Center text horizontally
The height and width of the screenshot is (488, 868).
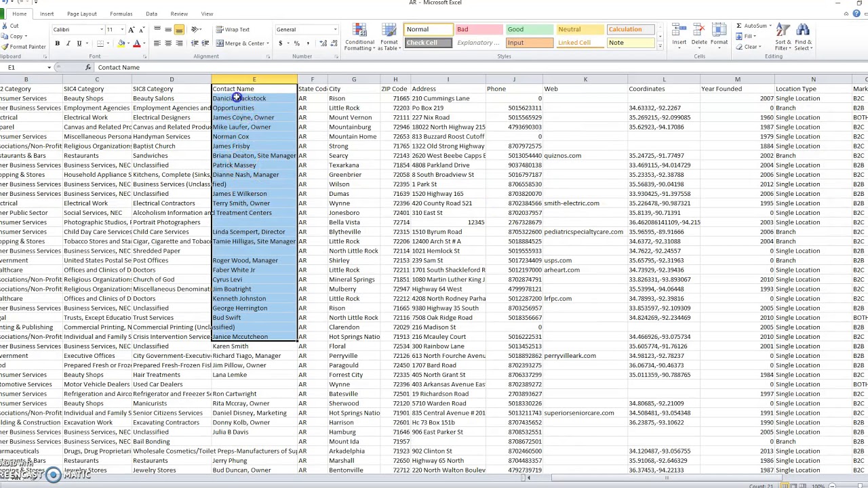[x=168, y=43]
